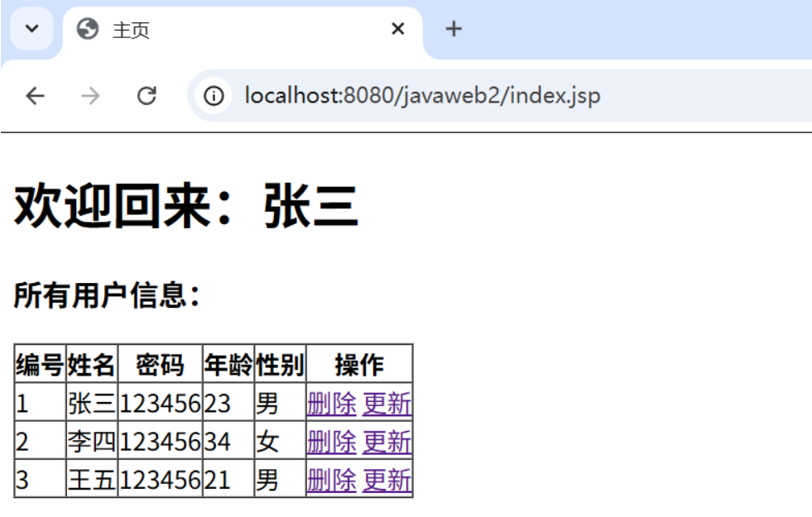Click the 年龄 column header

pyautogui.click(x=228, y=364)
